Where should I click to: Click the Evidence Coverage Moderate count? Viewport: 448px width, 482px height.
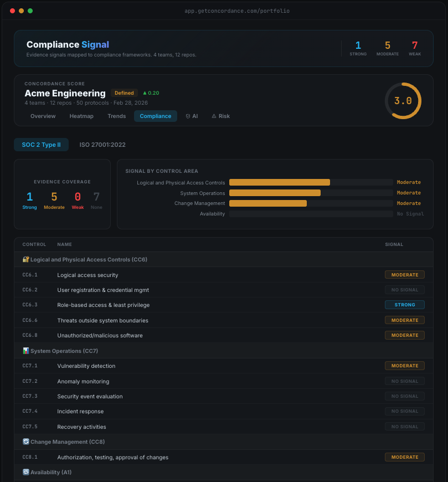tap(54, 197)
